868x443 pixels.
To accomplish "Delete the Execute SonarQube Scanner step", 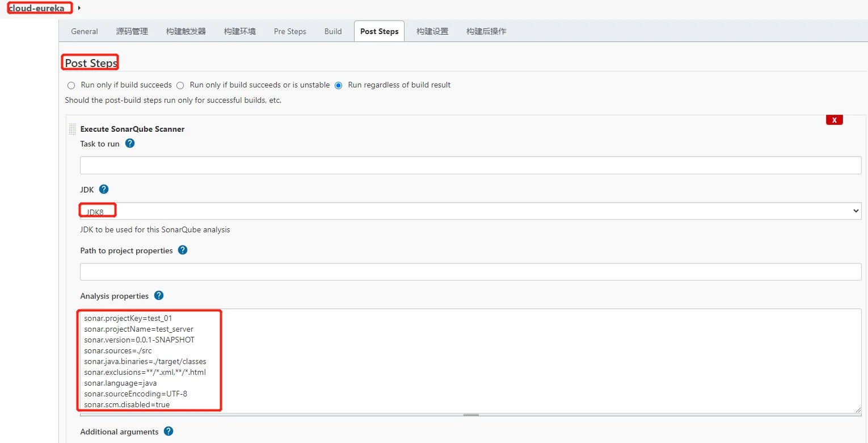I will pos(834,120).
